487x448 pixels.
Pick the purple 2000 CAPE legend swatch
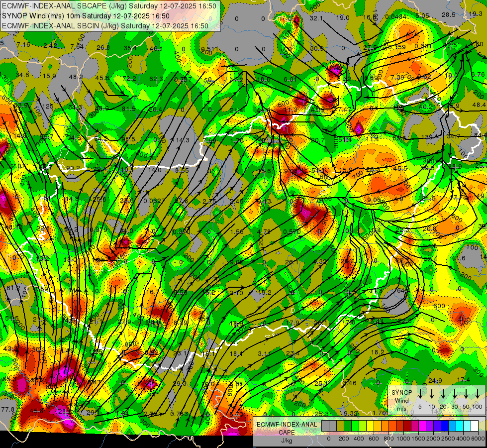tap(430, 426)
